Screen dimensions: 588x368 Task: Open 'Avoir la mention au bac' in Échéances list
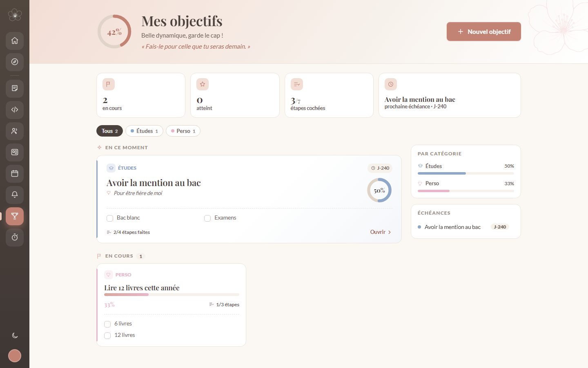click(x=452, y=227)
